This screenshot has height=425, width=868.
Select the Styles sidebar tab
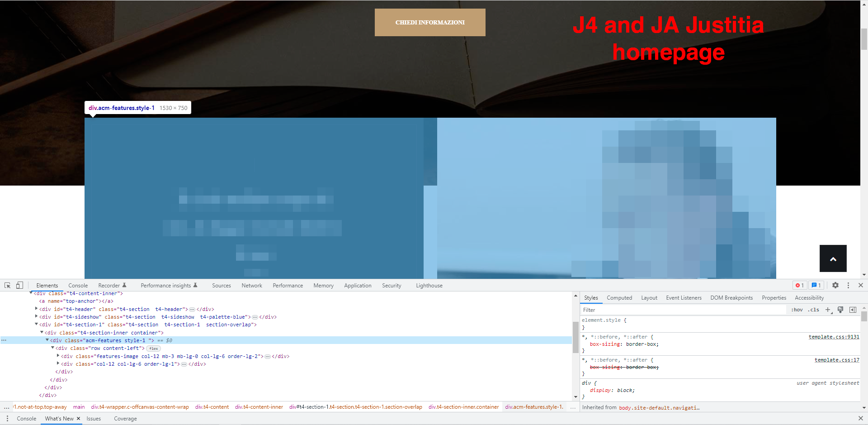pos(591,298)
